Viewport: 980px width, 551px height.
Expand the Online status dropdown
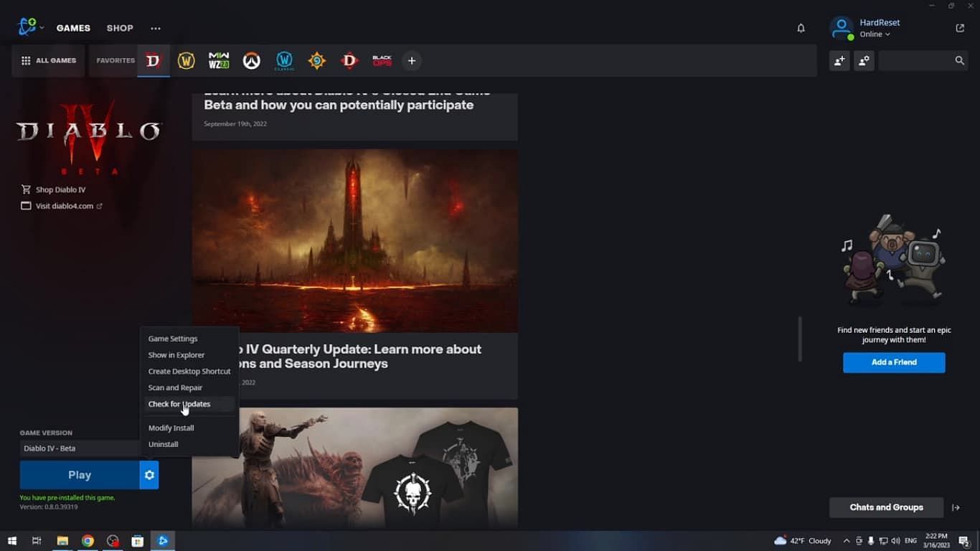point(875,34)
